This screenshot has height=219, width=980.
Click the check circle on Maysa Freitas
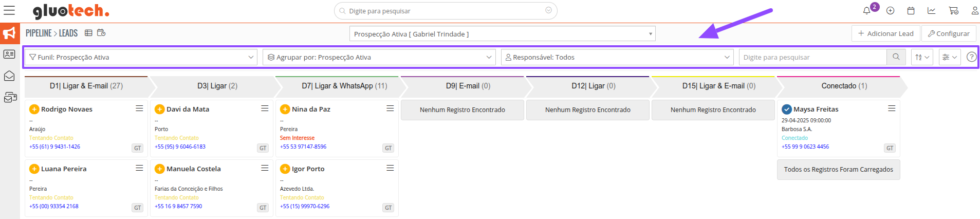[786, 109]
